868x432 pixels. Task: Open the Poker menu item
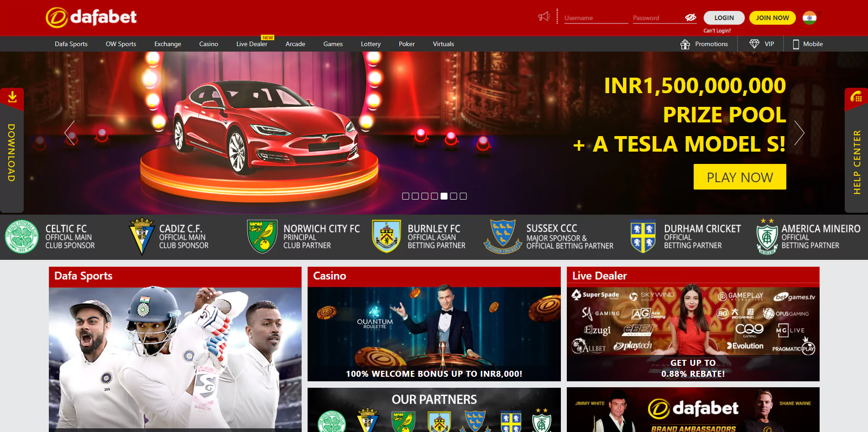coord(407,44)
